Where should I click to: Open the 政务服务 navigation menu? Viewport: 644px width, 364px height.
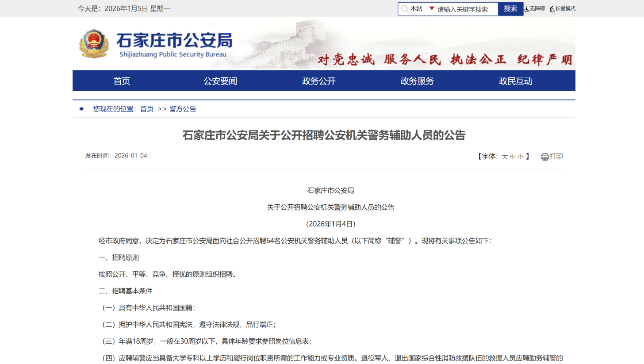(x=416, y=81)
